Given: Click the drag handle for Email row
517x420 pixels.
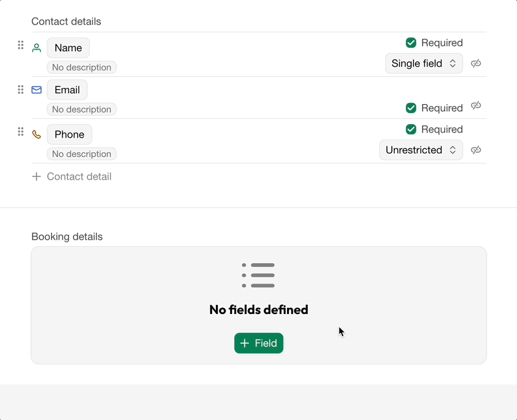Looking at the screenshot, I should point(21,90).
